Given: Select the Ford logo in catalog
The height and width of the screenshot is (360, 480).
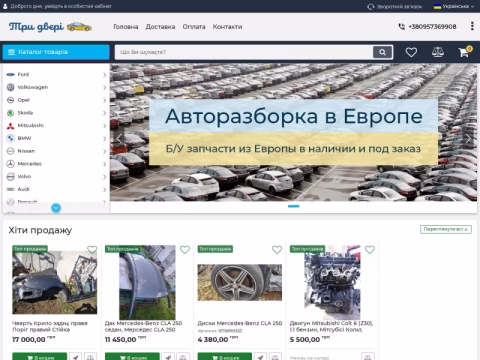Looking at the screenshot, I should (x=10, y=74).
